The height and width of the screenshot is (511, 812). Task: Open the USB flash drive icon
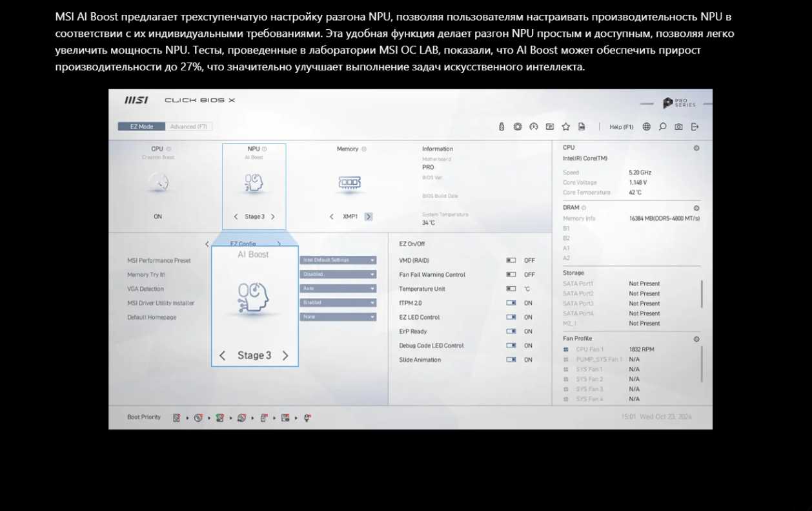(502, 127)
